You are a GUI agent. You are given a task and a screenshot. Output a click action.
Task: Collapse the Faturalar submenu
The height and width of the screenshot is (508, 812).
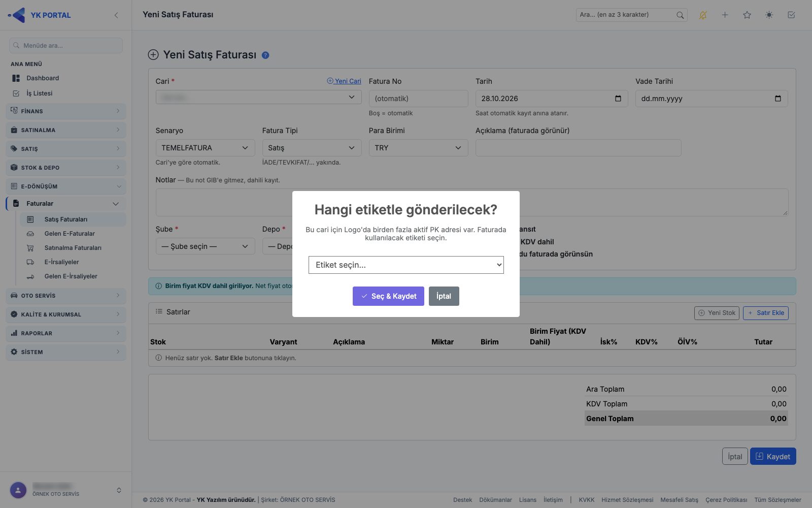pyautogui.click(x=116, y=204)
